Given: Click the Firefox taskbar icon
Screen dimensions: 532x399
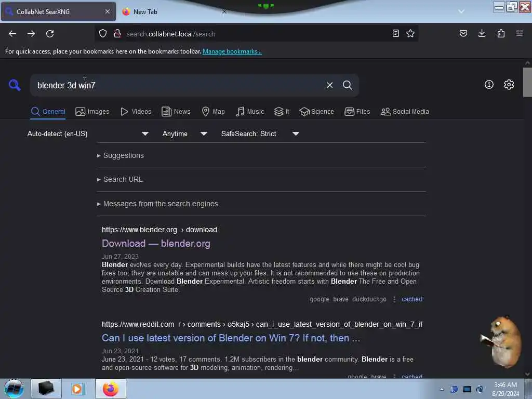Looking at the screenshot, I should [111, 389].
